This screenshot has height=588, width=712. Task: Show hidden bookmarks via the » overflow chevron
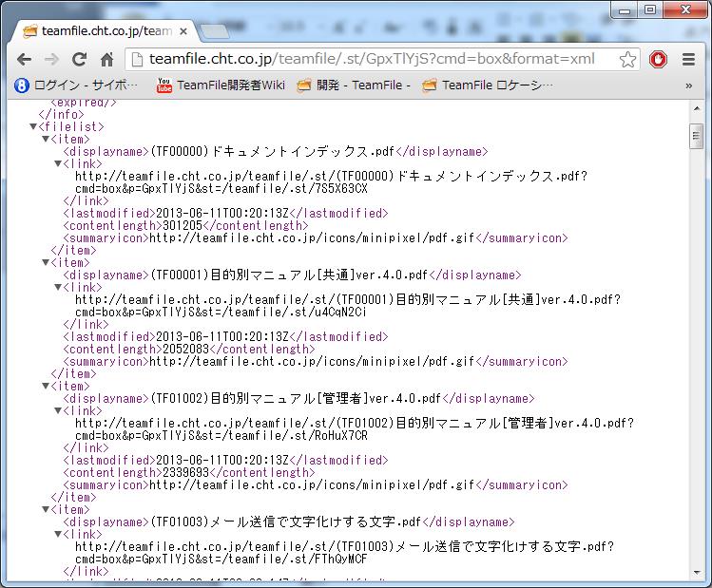click(687, 85)
